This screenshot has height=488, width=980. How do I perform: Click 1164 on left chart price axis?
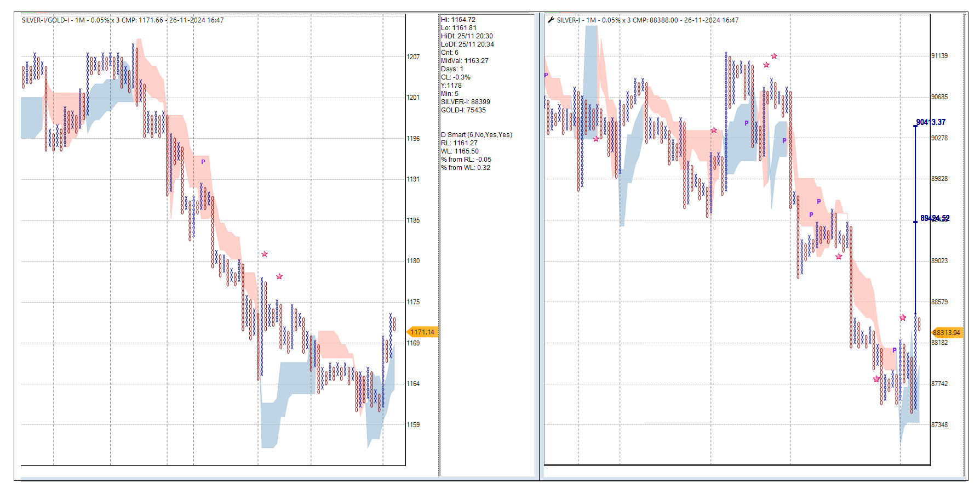coord(413,384)
